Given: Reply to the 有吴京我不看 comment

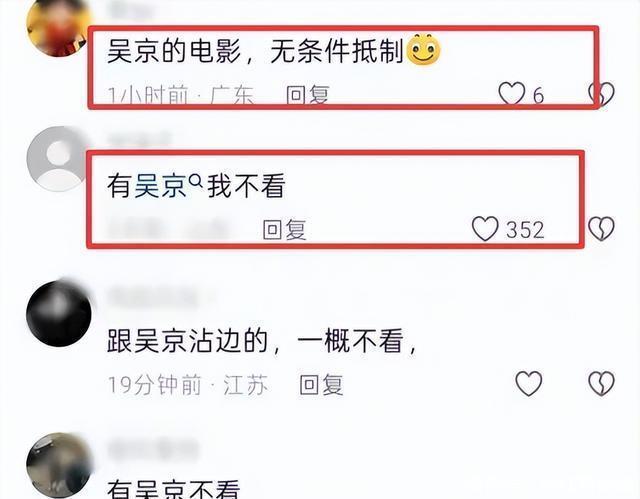Looking at the screenshot, I should coord(284,229).
